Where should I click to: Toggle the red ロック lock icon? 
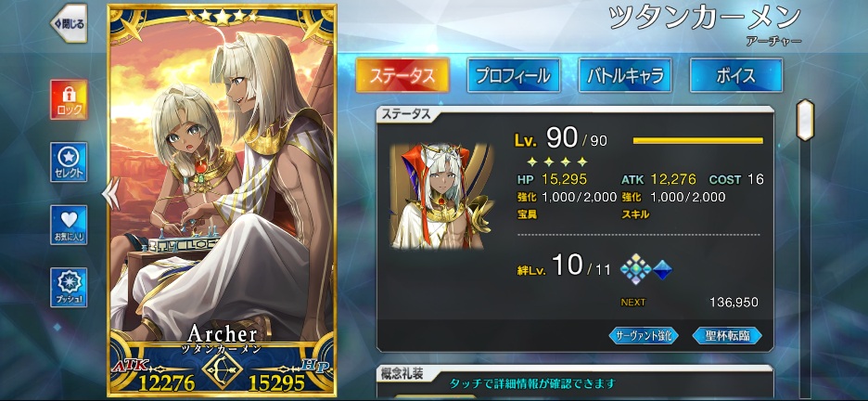[x=69, y=99]
